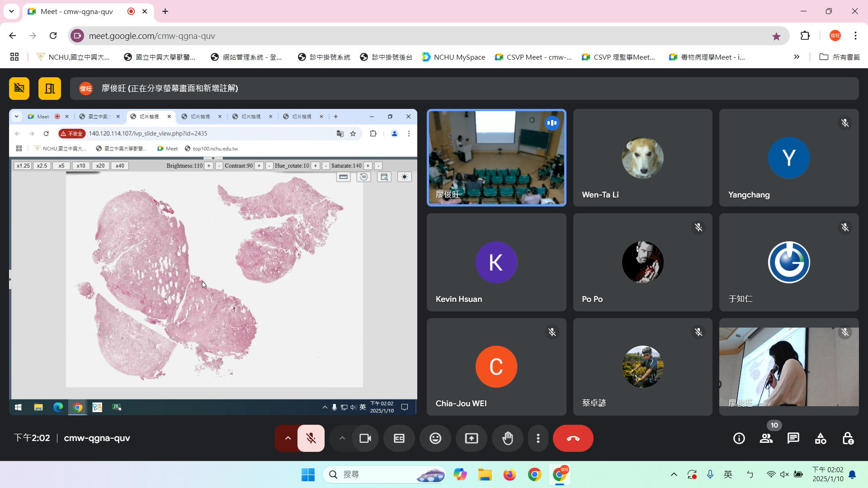The width and height of the screenshot is (868, 488).
Task: Open CSVP Meet bookmark
Action: click(x=533, y=57)
